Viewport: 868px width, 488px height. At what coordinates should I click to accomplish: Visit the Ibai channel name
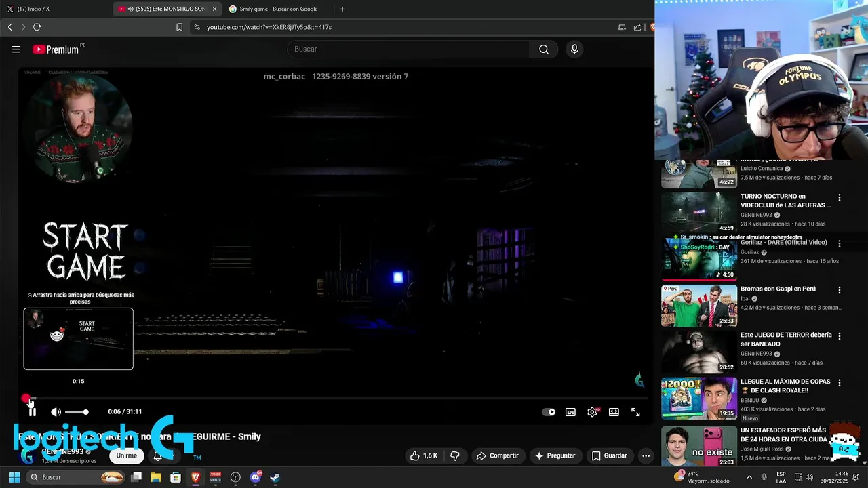745,298
